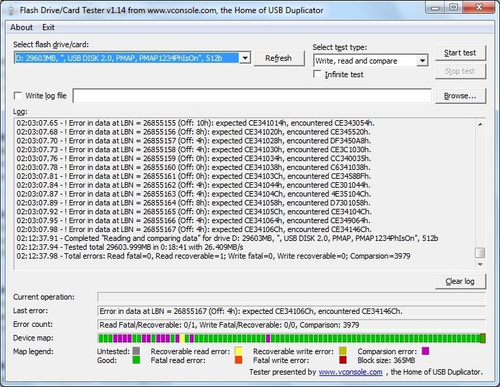Click the Untested gray legend swatch

(136, 351)
